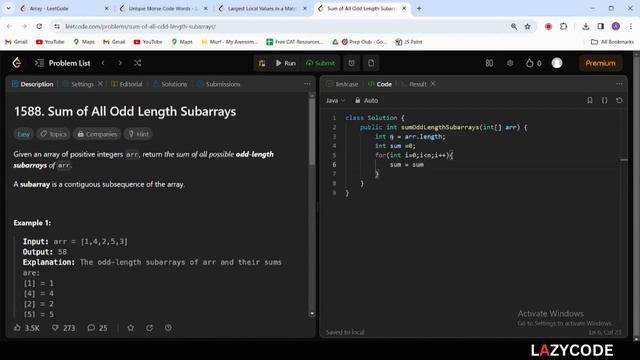Open the notes icon in top toolbar
640x360 pixels.
371,63
